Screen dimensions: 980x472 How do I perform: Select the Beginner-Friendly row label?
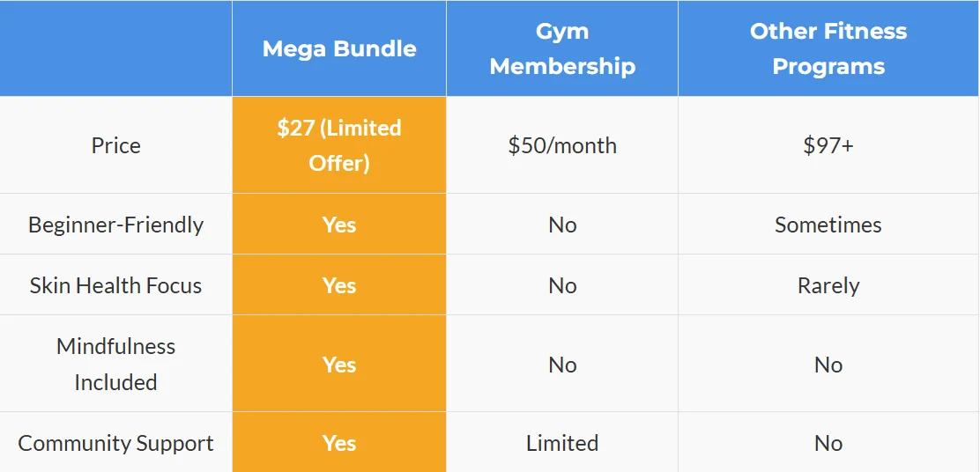[116, 225]
